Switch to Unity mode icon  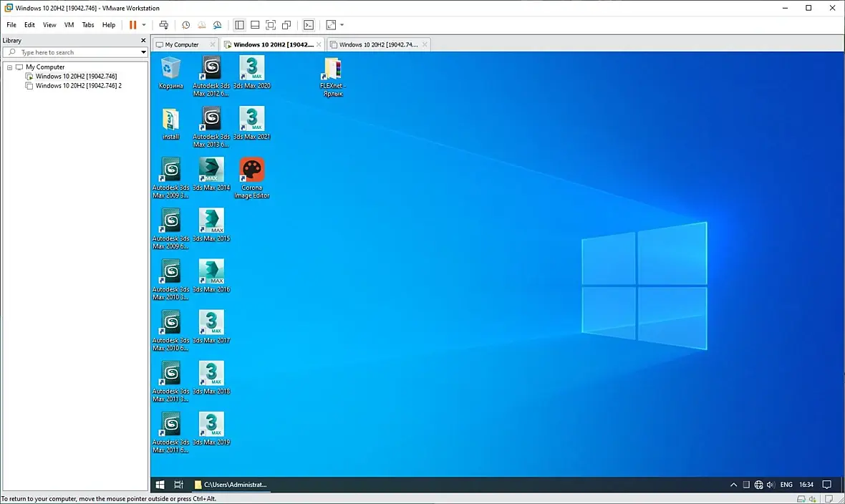pyautogui.click(x=286, y=25)
